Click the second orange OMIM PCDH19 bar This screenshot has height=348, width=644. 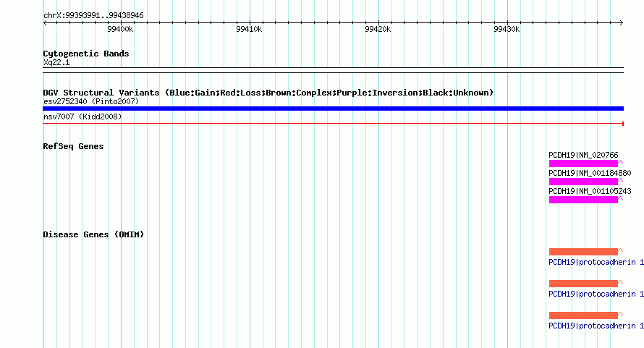pos(584,284)
